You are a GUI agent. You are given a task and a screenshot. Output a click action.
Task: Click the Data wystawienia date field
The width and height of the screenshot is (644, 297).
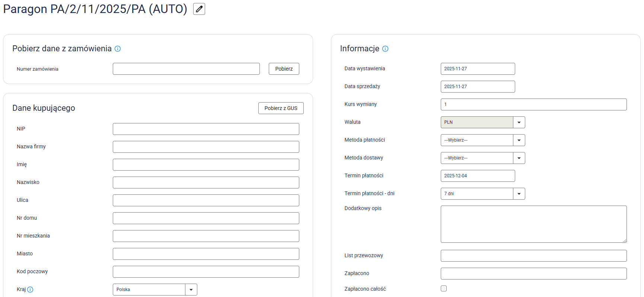tap(478, 69)
